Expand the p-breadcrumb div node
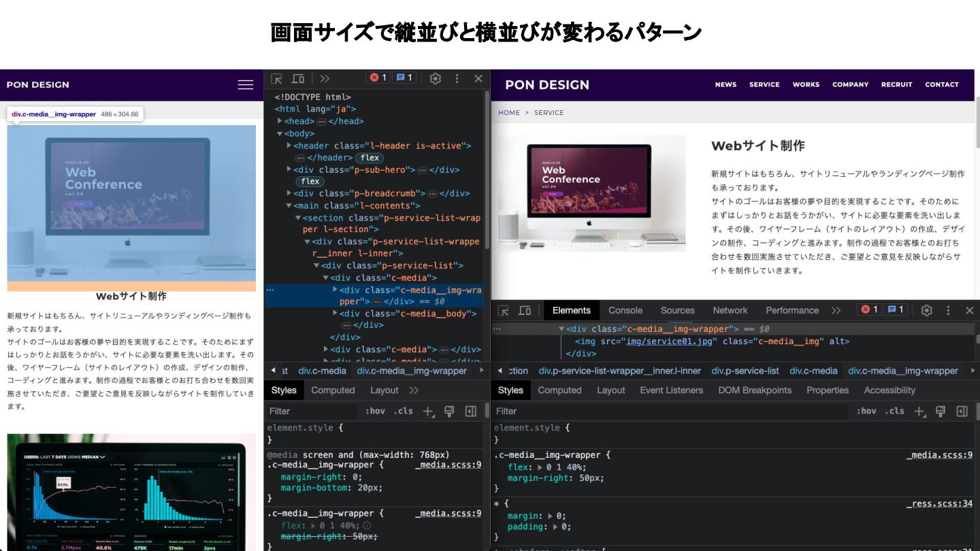980x551 pixels. pos(289,193)
